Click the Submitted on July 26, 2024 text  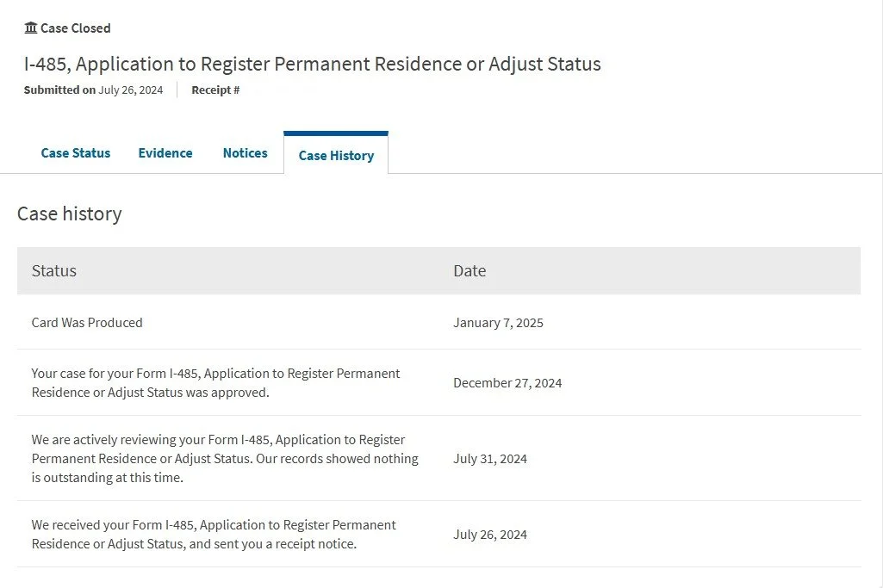coord(93,90)
